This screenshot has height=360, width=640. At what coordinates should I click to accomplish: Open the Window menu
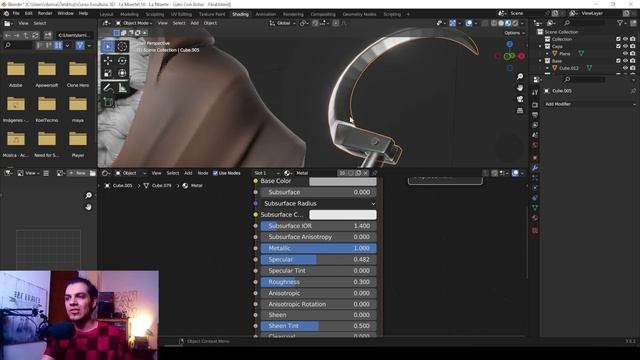click(x=65, y=13)
